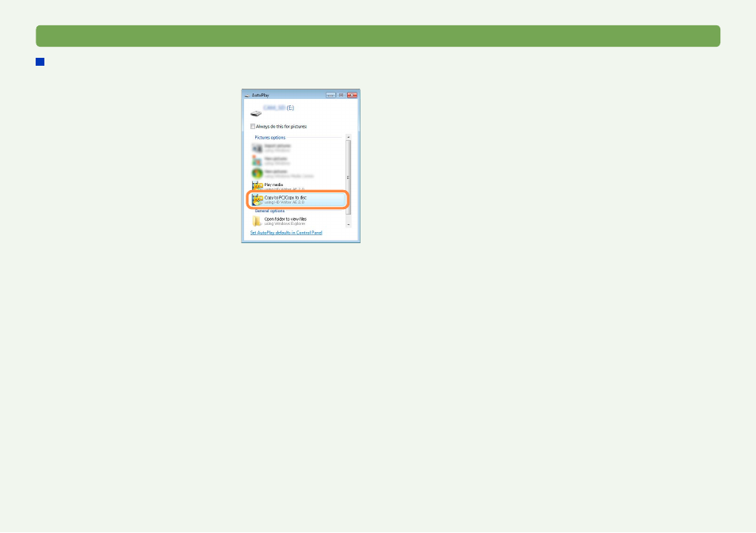This screenshot has width=756, height=533.
Task: Open 'Set AutoPlay defaults in Control Panel' link
Action: click(286, 233)
